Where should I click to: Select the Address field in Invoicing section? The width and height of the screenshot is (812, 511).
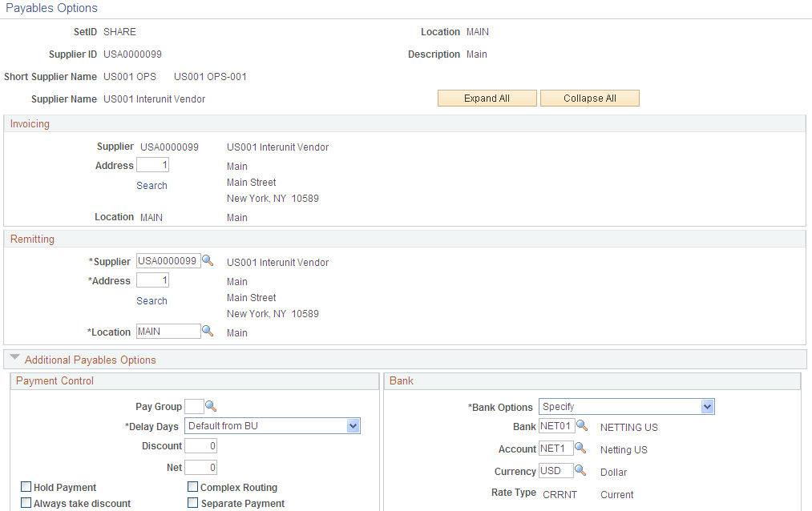point(152,163)
